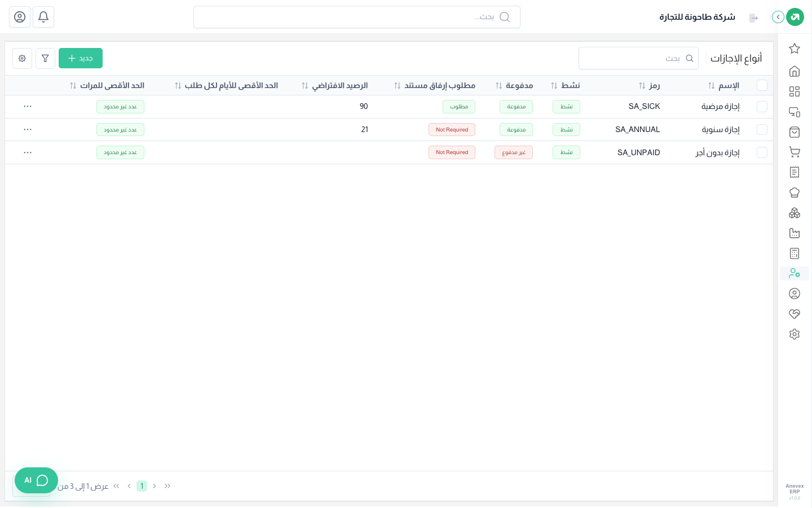Collapse the sidebar with the green chevron

[x=778, y=17]
